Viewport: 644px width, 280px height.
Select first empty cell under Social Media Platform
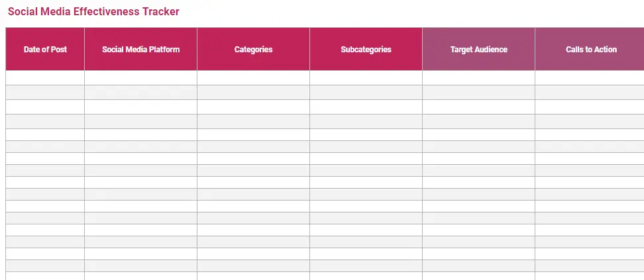pyautogui.click(x=140, y=77)
